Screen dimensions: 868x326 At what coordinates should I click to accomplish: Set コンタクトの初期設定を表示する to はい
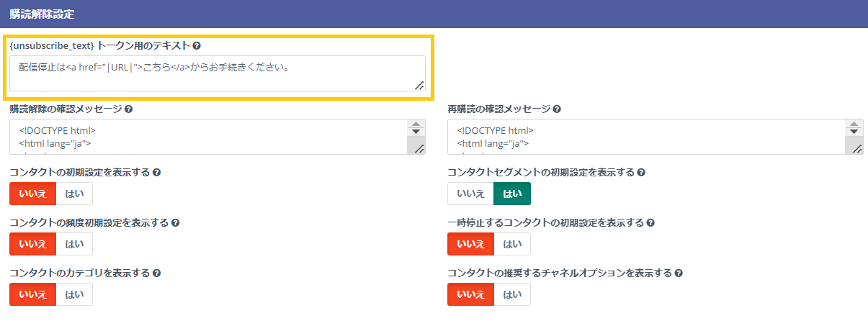(x=74, y=194)
